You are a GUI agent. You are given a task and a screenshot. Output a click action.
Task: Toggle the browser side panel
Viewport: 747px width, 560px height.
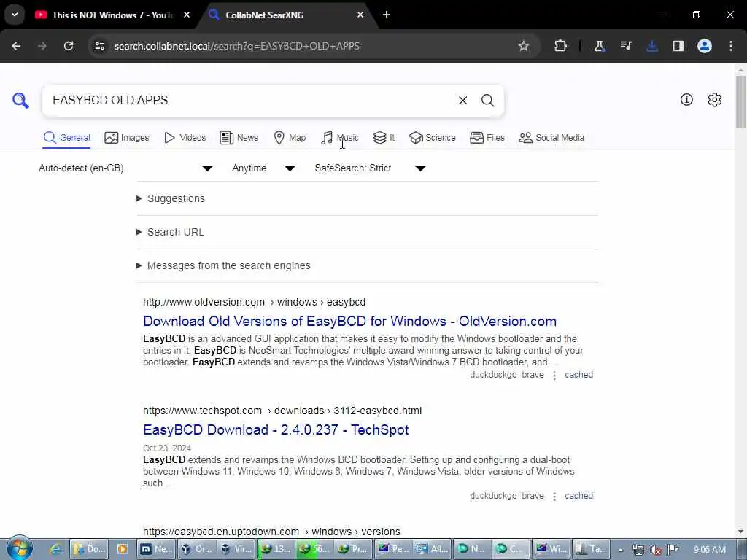click(678, 46)
